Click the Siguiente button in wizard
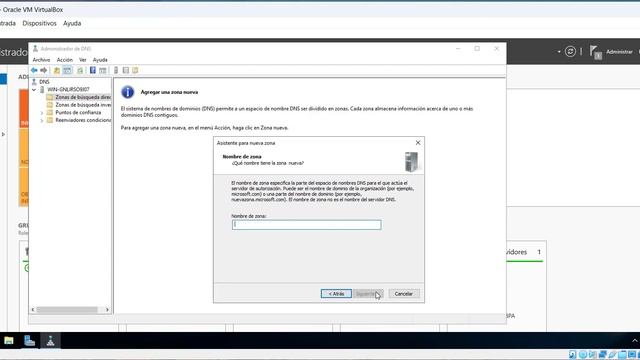 click(368, 294)
